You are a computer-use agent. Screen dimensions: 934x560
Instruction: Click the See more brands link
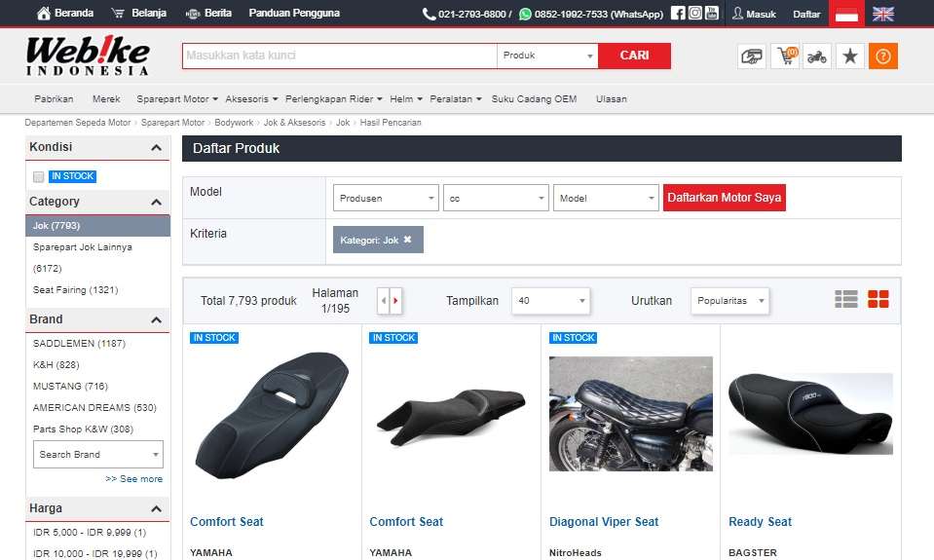134,479
